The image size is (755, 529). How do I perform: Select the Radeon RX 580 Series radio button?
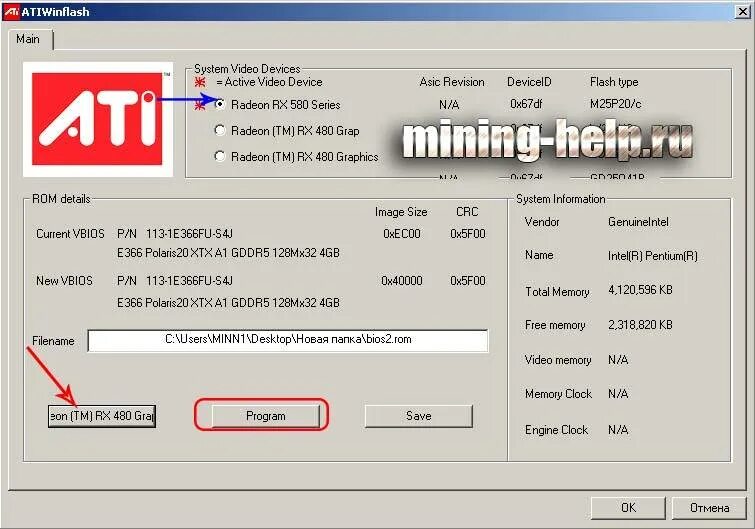(220, 104)
